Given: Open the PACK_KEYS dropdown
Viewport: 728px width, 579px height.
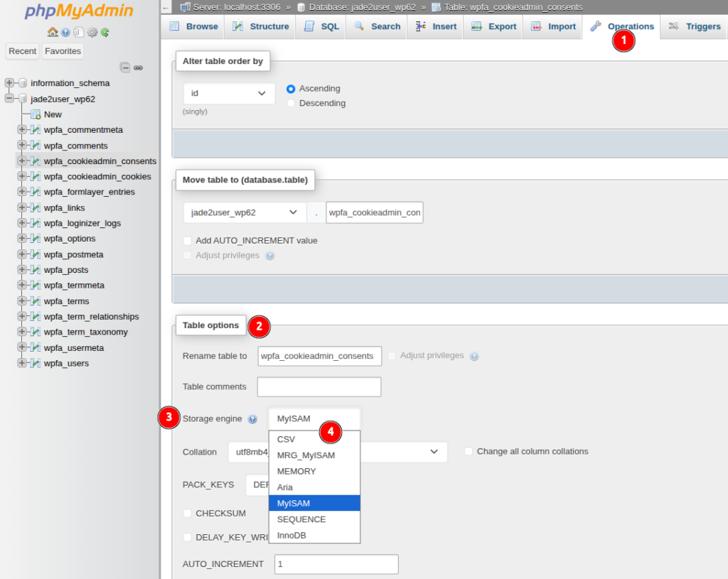Looking at the screenshot, I should tap(257, 485).
